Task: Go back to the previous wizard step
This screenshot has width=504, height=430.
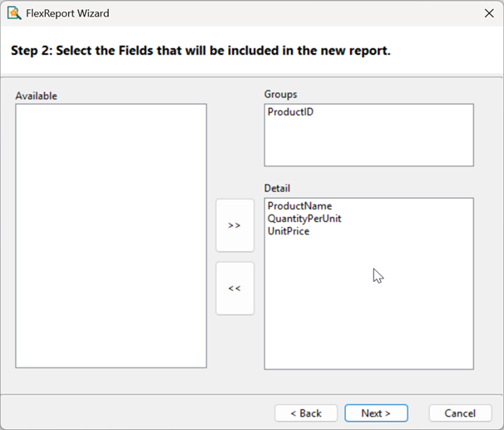Action: [306, 413]
